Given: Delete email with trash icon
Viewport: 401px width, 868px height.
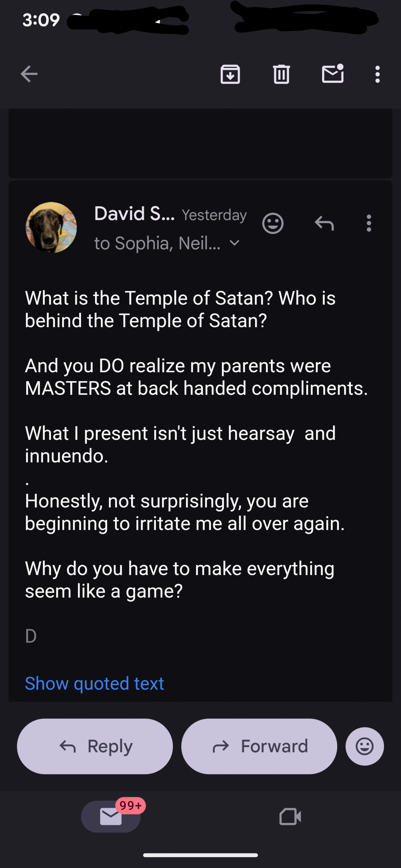Looking at the screenshot, I should pos(281,74).
